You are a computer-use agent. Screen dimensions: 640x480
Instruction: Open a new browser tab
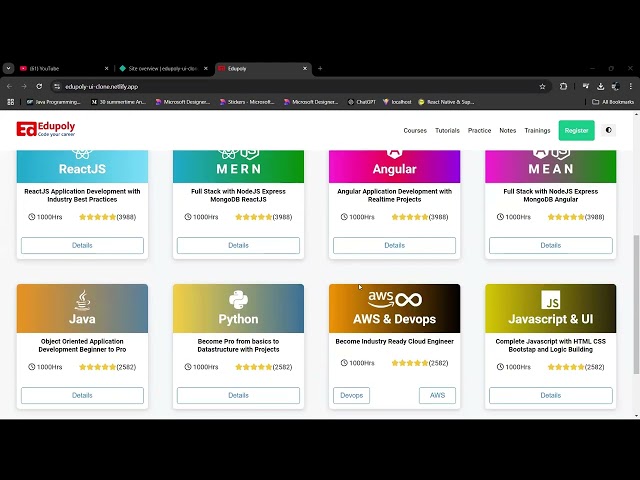tap(320, 69)
